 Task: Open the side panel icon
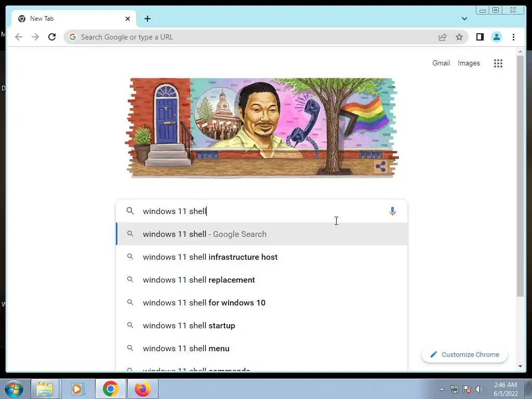click(x=480, y=37)
